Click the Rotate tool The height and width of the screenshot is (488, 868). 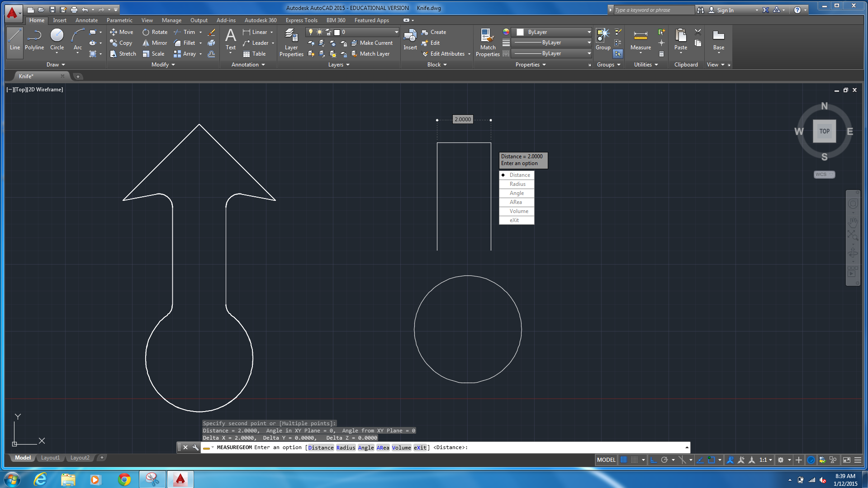(155, 32)
